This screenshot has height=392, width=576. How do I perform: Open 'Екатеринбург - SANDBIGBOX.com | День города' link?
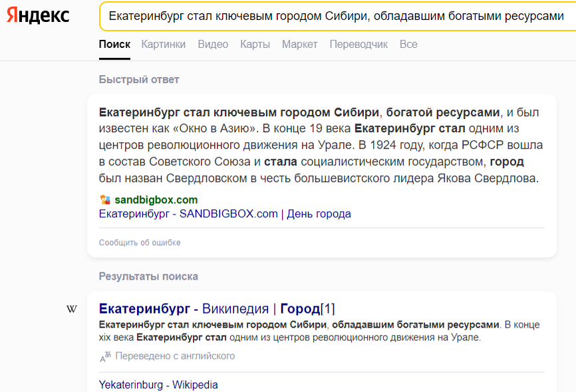point(225,214)
